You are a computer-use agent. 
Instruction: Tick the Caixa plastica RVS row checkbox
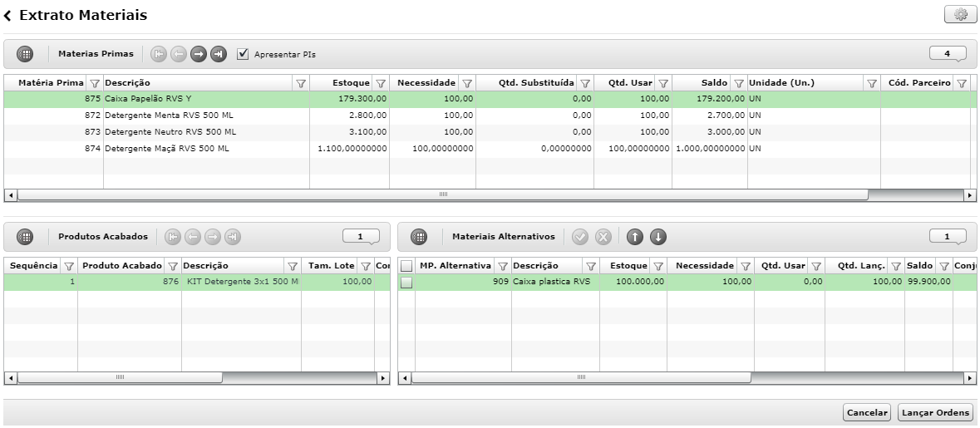[x=406, y=283]
